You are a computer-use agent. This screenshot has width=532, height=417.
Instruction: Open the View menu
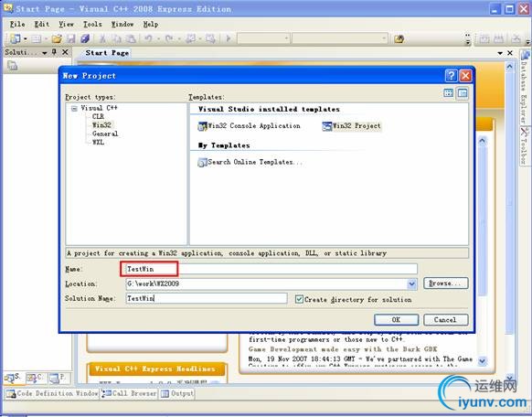66,24
